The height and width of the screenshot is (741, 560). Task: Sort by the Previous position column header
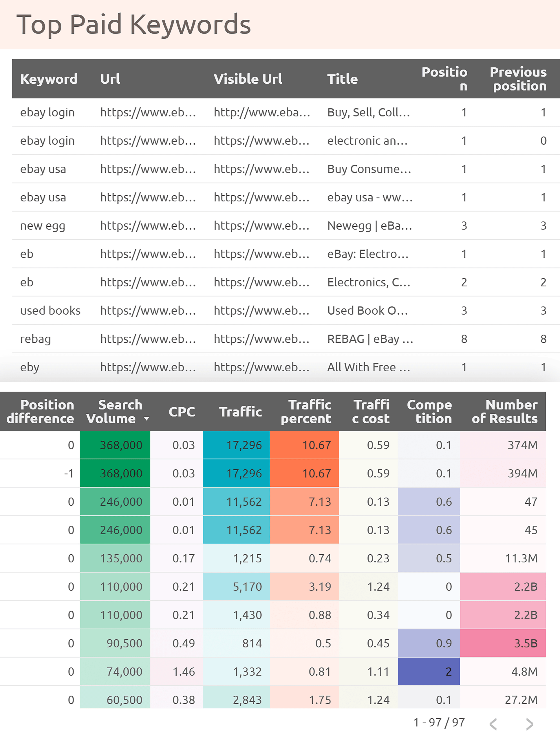tap(518, 79)
